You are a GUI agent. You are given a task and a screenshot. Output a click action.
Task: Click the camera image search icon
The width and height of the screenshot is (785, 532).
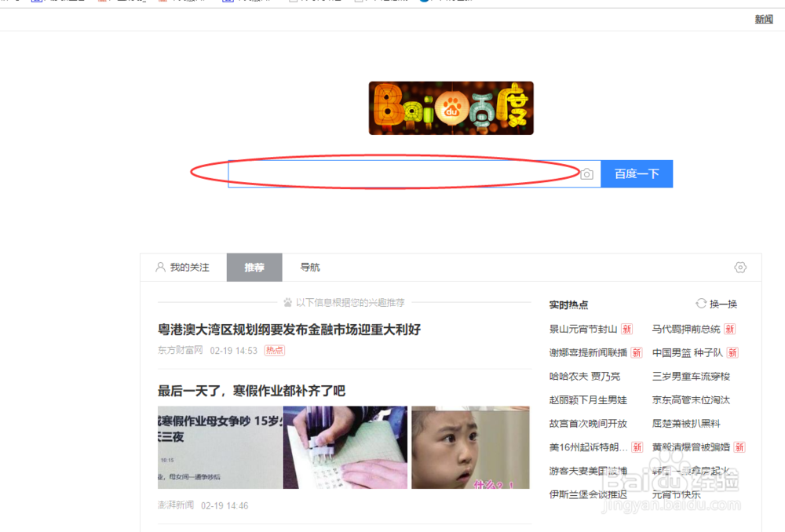tap(586, 174)
